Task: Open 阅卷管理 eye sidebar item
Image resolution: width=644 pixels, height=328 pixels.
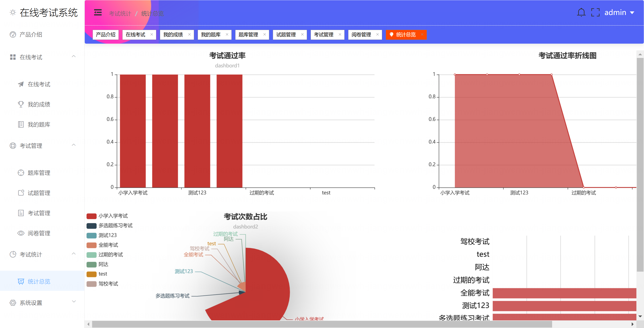Action: tap(39, 233)
